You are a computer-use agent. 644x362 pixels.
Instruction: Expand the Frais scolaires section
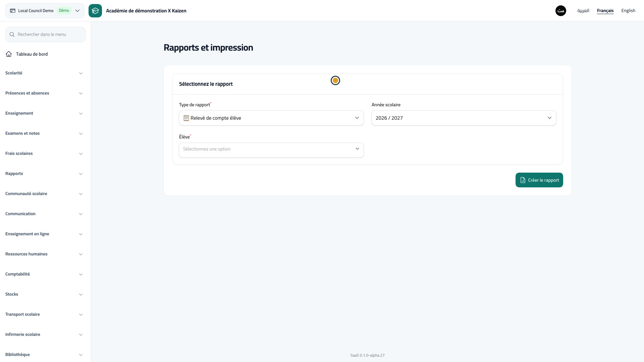coord(44,154)
